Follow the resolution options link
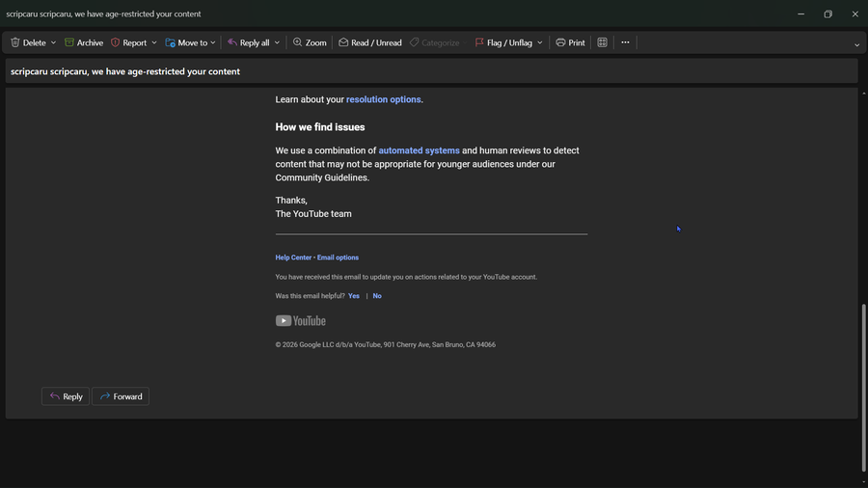The width and height of the screenshot is (868, 488). pyautogui.click(x=383, y=99)
